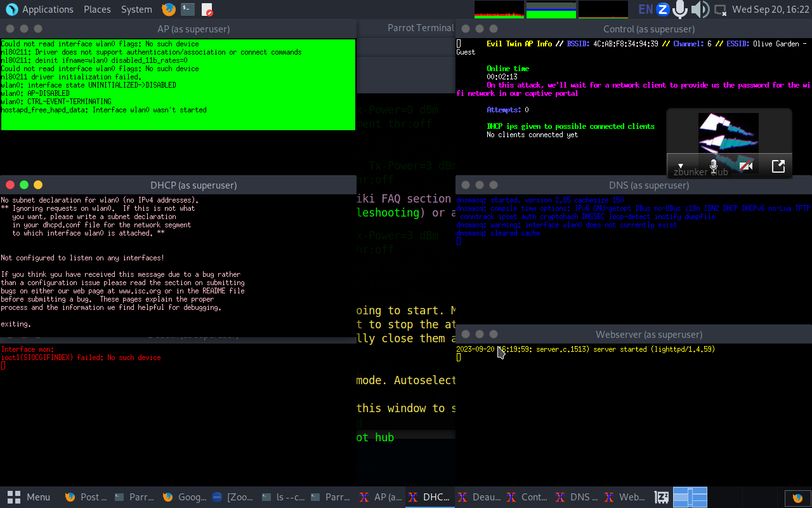Viewport: 812px width, 508px height.
Task: Click 'nl80211 driver initialization failed.' line
Action: [71, 77]
